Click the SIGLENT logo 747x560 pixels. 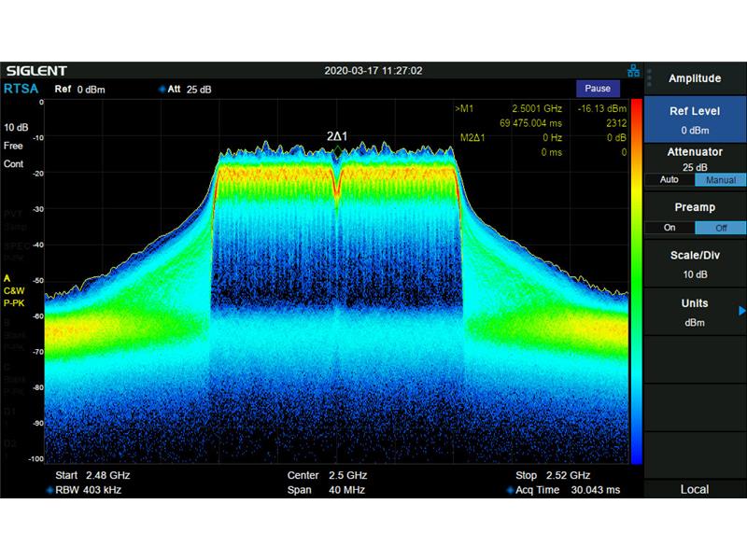click(x=36, y=71)
